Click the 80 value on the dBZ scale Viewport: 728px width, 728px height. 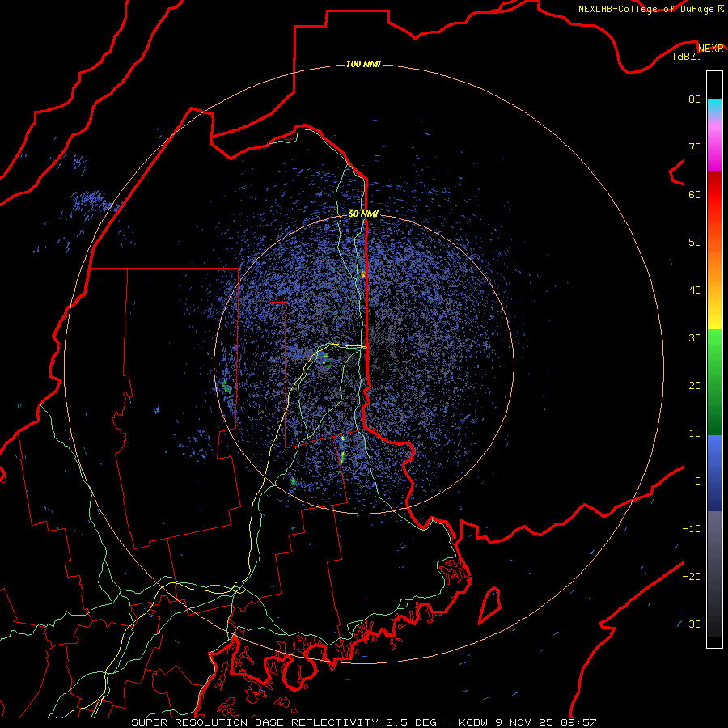[695, 99]
